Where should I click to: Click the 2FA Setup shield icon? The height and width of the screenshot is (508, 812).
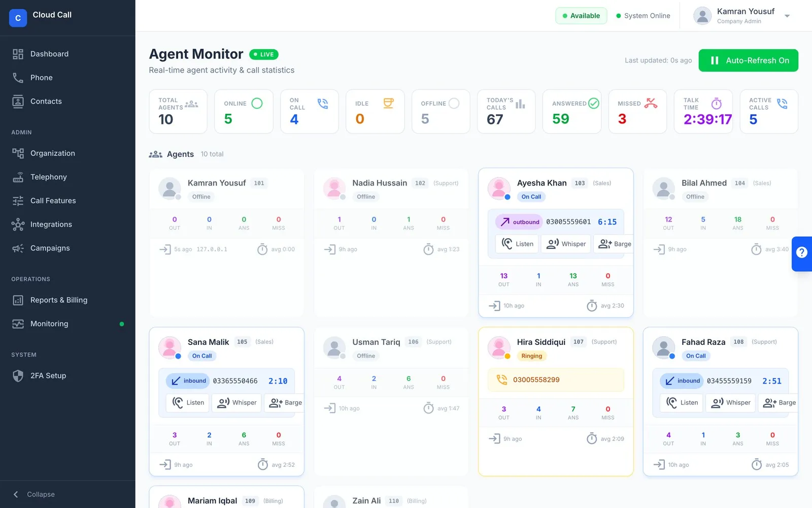point(18,376)
